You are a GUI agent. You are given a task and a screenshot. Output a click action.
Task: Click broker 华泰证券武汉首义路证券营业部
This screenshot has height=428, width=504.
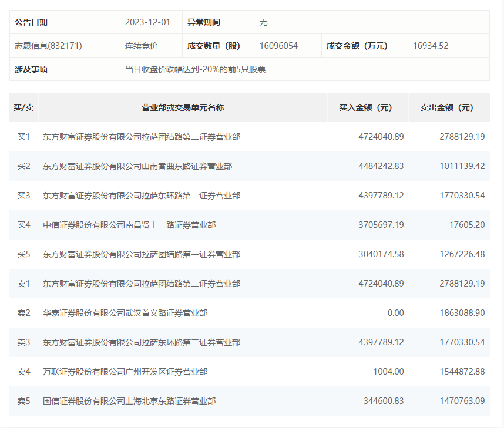pyautogui.click(x=125, y=313)
